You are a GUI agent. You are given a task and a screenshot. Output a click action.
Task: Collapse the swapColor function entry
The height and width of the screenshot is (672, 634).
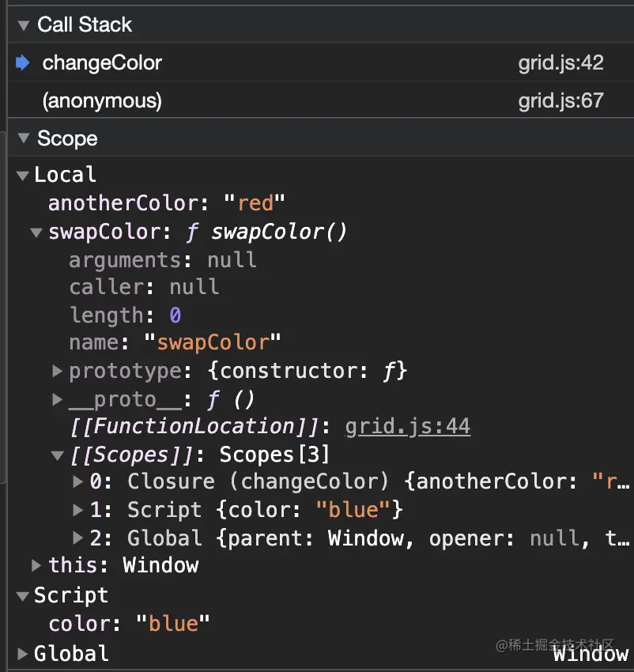[x=36, y=232]
